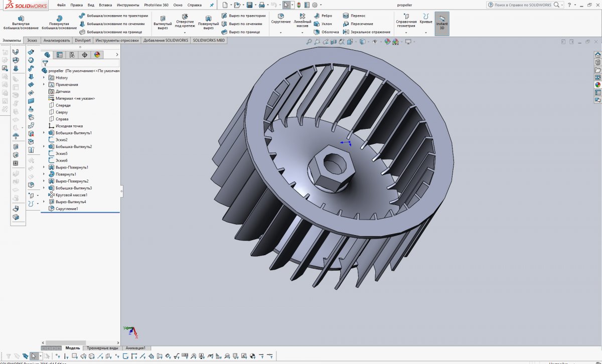602x364 pixels.
Task: Click the Ребро feature icon
Action: pos(323,16)
